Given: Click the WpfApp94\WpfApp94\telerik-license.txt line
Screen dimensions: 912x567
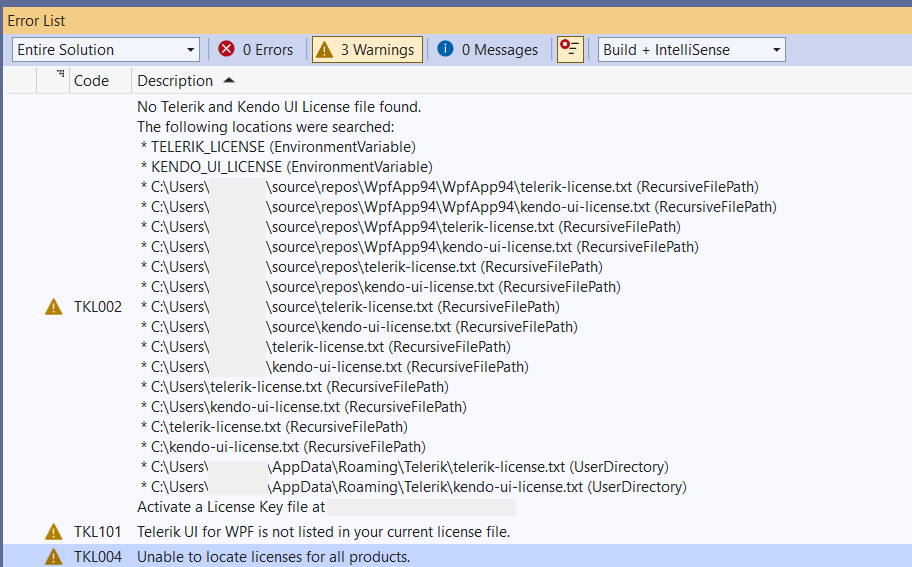Looking at the screenshot, I should [x=450, y=187].
